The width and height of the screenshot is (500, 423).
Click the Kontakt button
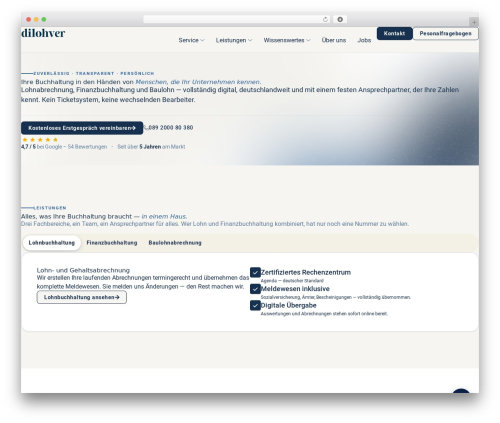point(394,33)
